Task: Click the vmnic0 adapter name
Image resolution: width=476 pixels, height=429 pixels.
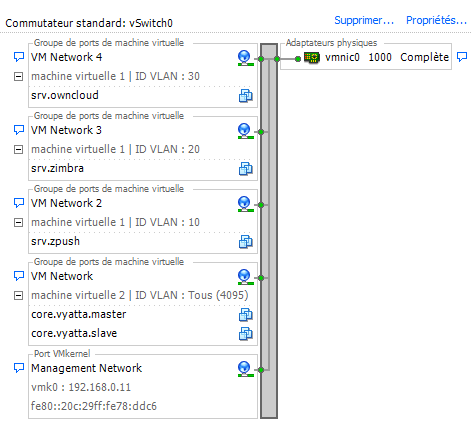Action: click(x=342, y=57)
